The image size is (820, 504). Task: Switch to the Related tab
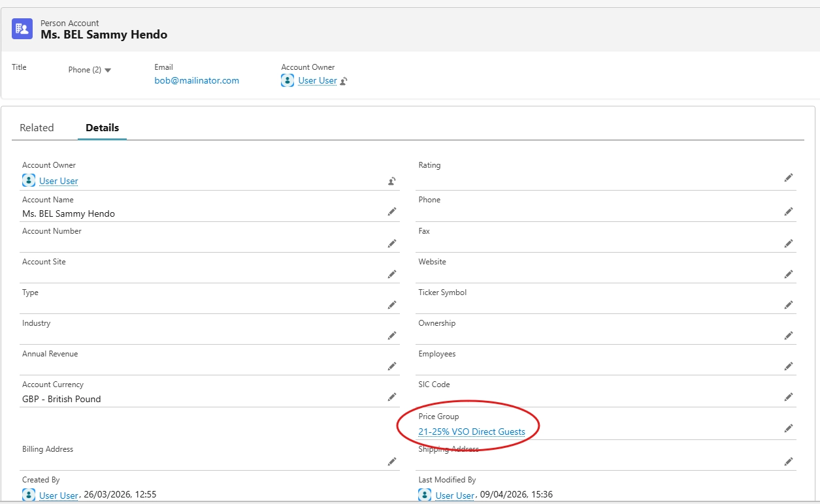(37, 128)
